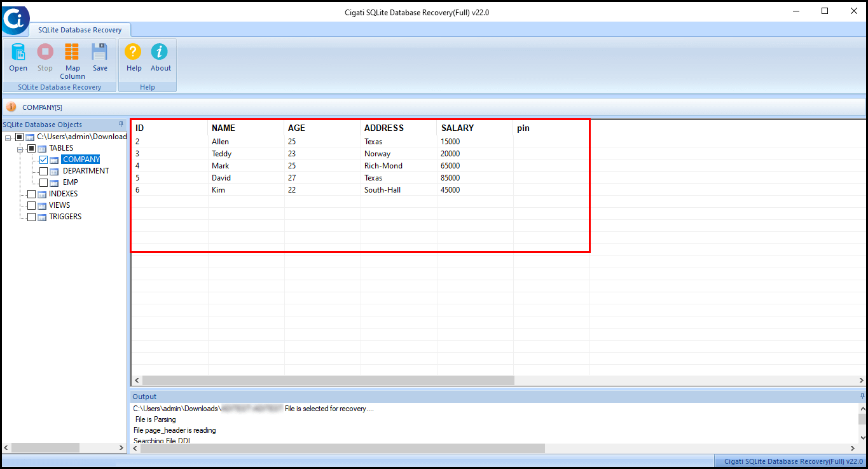Pin the SQLite Database Objects panel
Viewport: 868px width, 469px height.
(x=121, y=125)
